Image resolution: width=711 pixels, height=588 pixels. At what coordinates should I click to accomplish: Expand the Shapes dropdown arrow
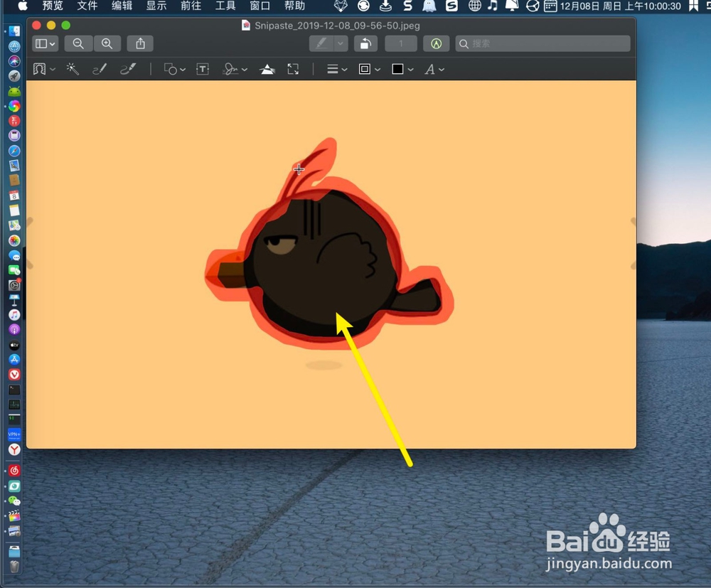tap(183, 70)
